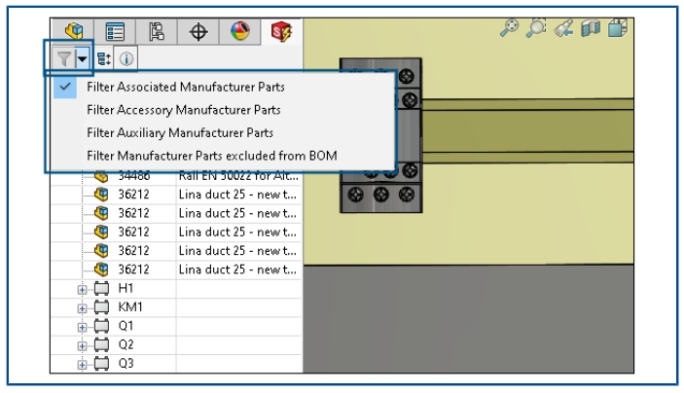Expand the Q2 component node

(82, 345)
